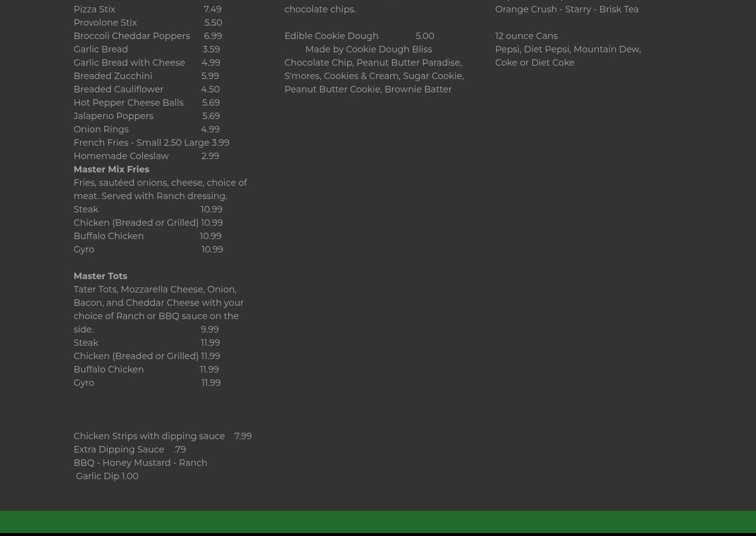Select Hot Pepper Cheese Balls
This screenshot has height=536, width=756.
tap(128, 103)
